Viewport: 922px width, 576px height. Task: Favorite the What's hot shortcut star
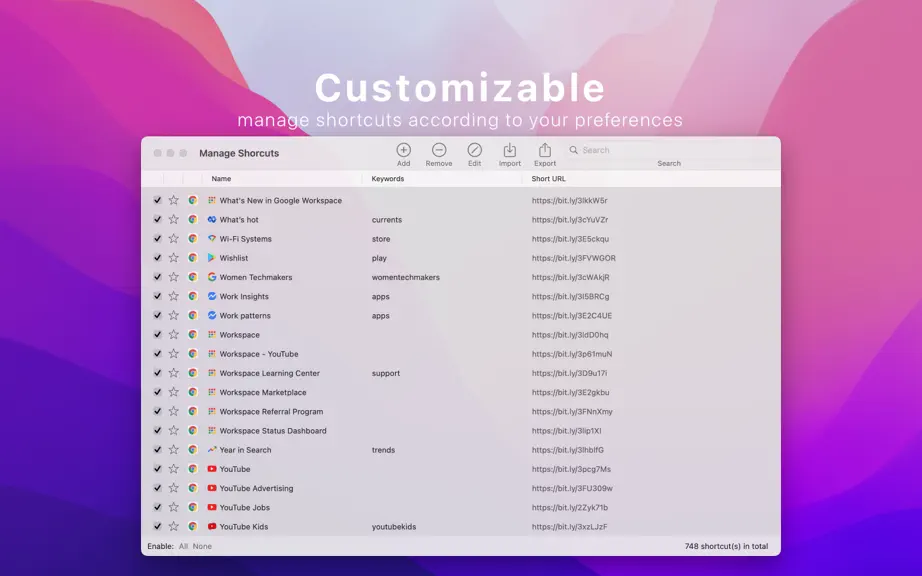[173, 219]
